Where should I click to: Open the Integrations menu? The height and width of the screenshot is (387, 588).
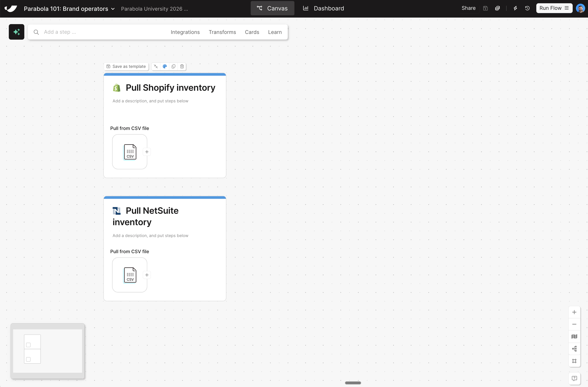click(x=185, y=32)
